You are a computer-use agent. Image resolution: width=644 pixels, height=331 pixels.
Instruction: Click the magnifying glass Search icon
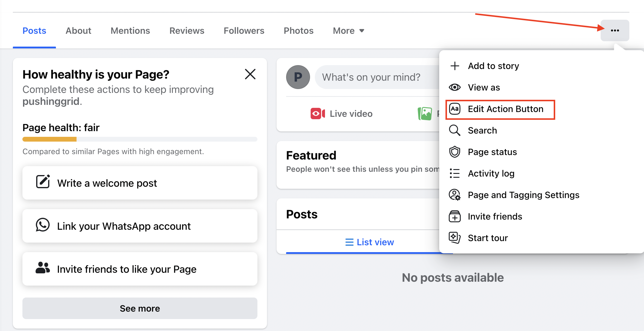455,130
